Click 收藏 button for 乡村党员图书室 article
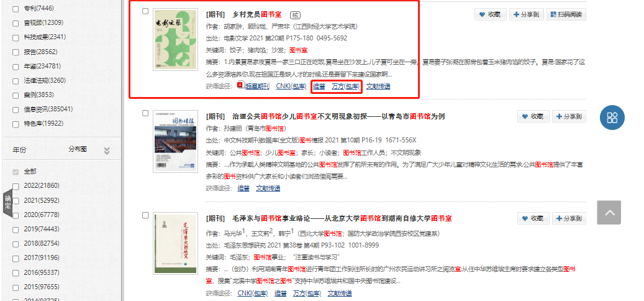 tap(490, 14)
